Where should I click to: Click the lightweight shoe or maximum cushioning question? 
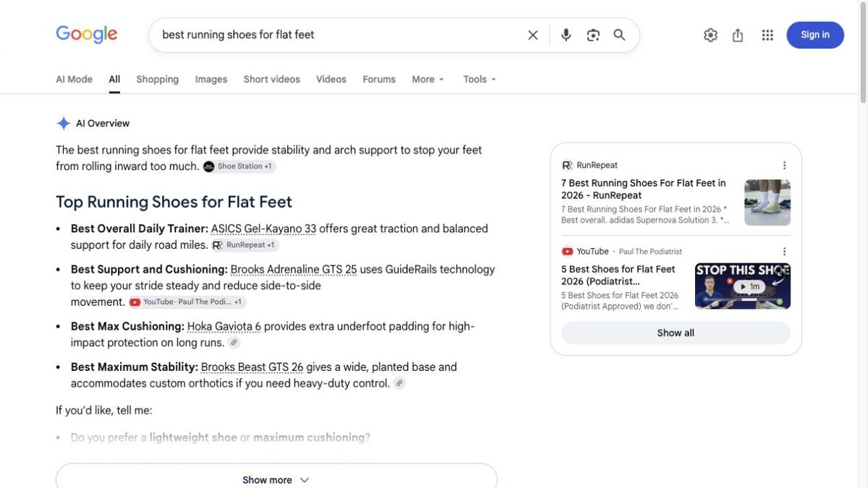pyautogui.click(x=221, y=437)
